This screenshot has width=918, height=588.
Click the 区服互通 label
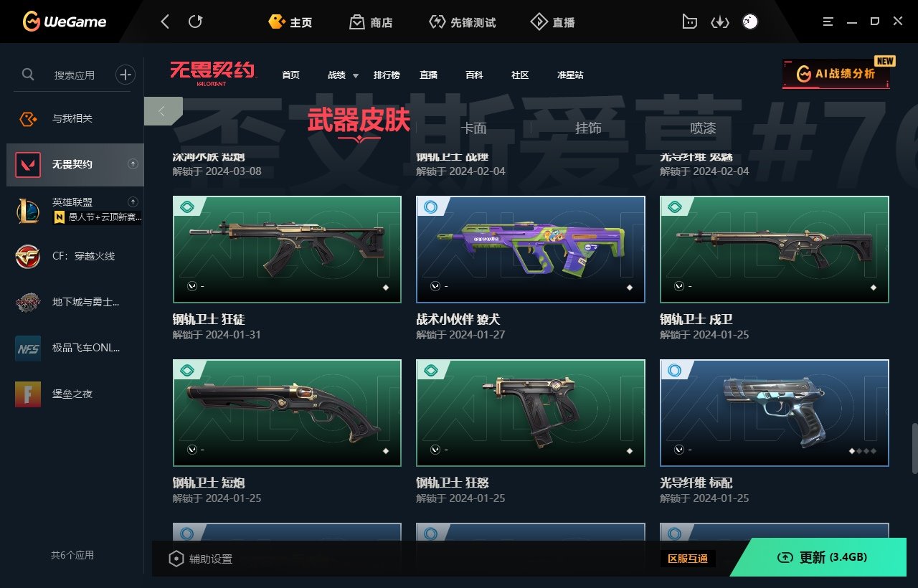click(x=688, y=559)
